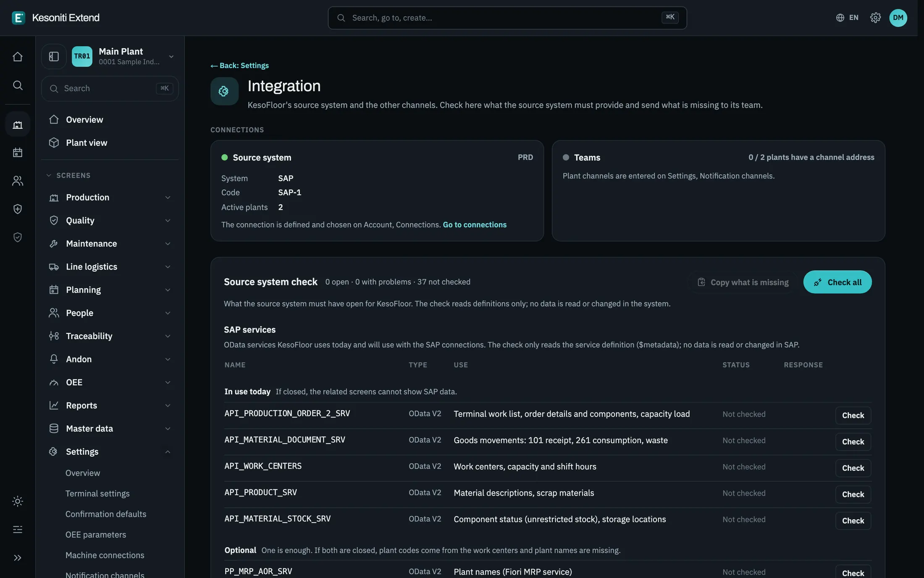Open the Main Plant selector dropdown
924x578 pixels.
click(123, 56)
